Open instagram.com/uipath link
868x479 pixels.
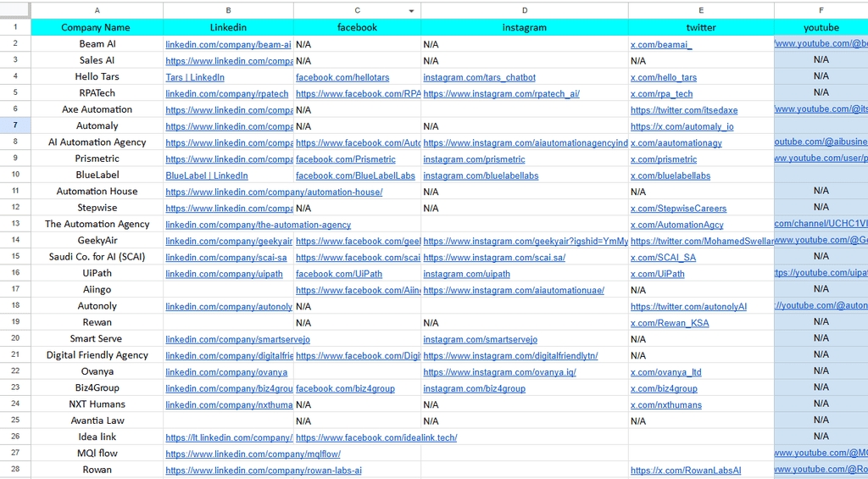[467, 274]
